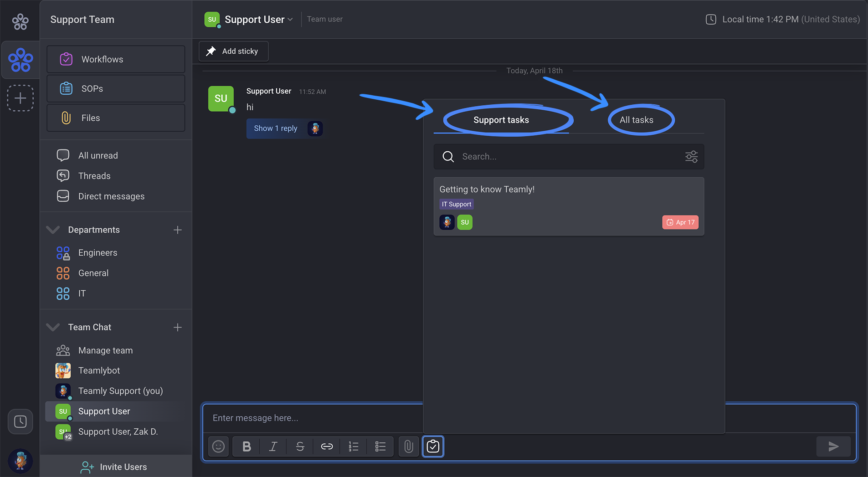Click Support Team workspace title

[x=82, y=20]
